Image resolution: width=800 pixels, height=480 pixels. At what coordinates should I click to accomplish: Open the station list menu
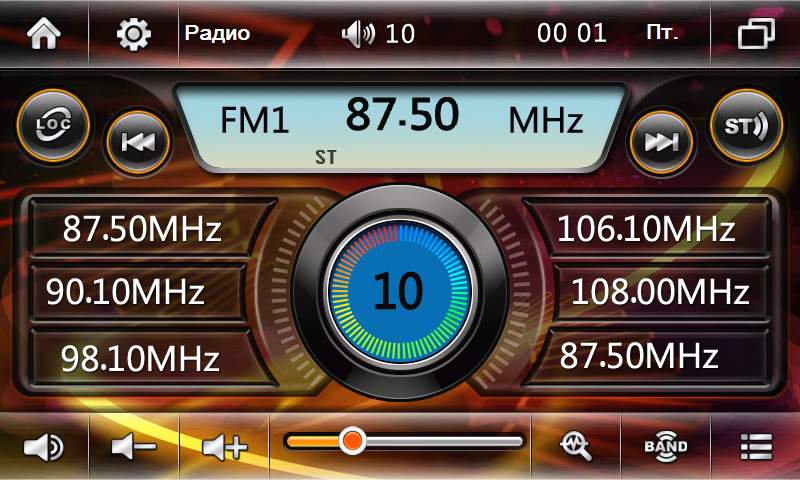tap(755, 446)
